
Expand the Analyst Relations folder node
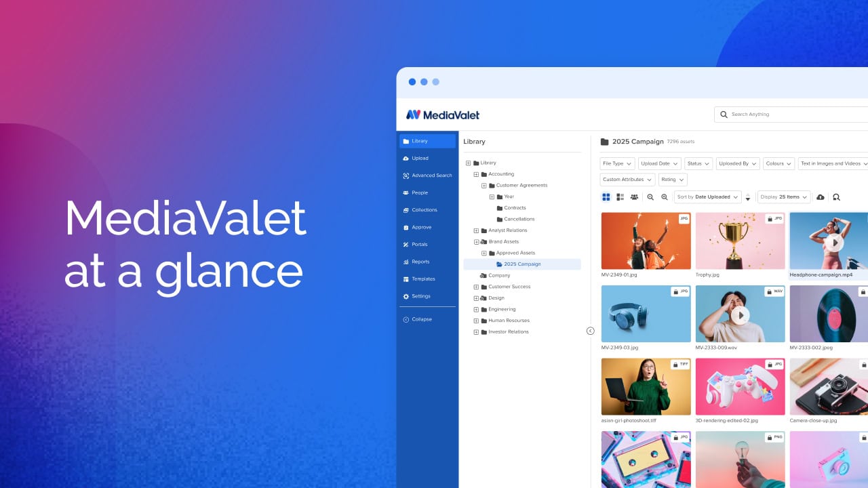tap(476, 230)
